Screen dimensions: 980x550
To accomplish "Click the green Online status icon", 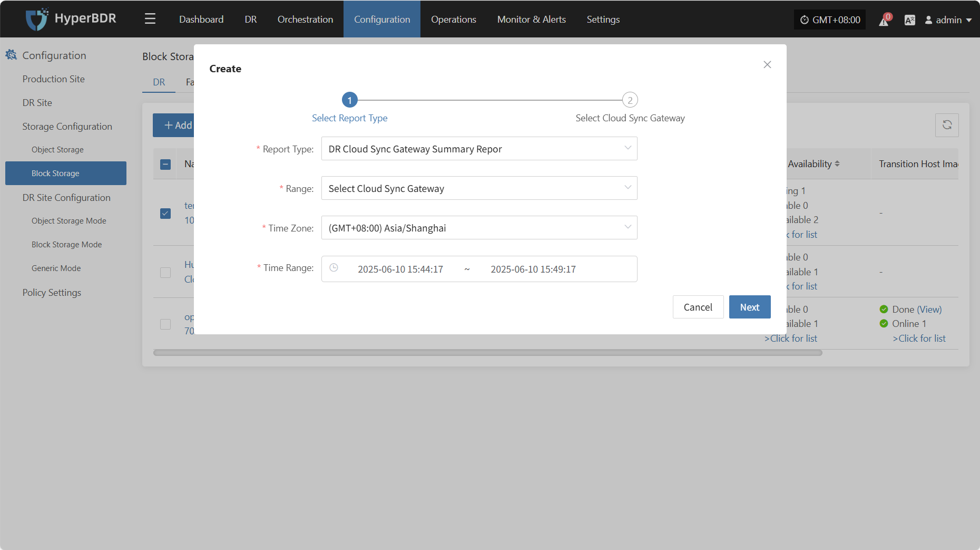I will tap(884, 323).
